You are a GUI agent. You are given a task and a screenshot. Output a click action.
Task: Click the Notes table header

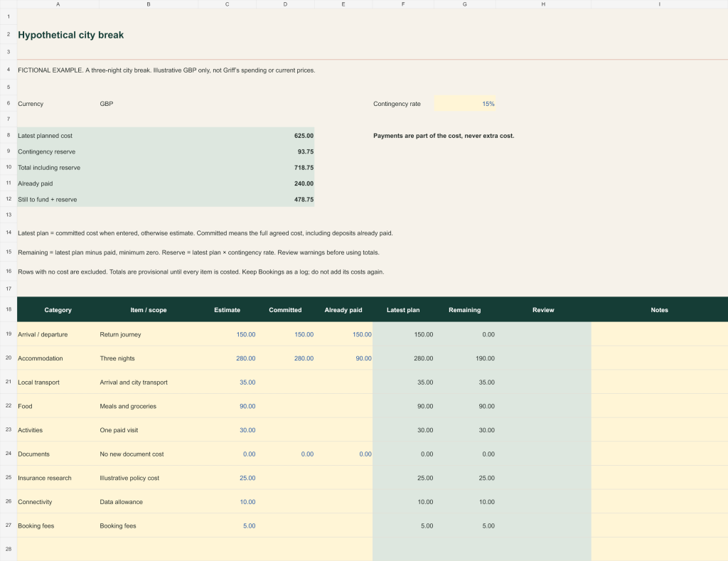(x=659, y=310)
